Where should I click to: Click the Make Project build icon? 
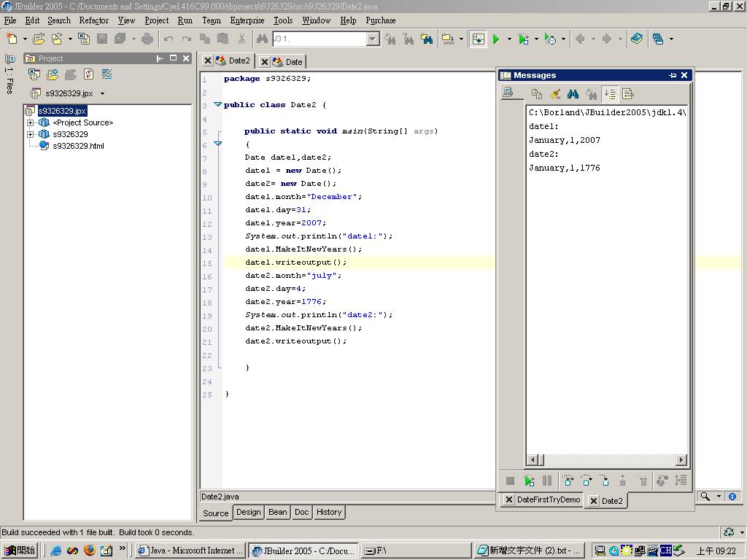tap(448, 39)
